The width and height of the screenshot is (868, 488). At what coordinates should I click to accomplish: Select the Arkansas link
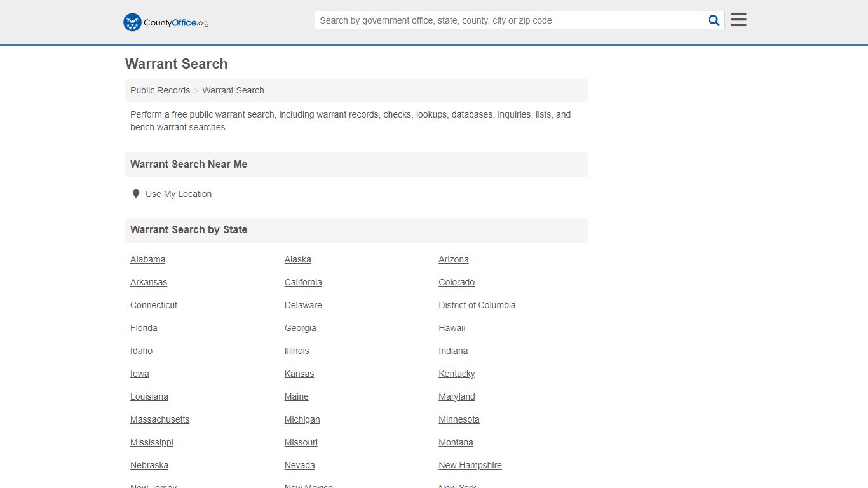pyautogui.click(x=149, y=282)
